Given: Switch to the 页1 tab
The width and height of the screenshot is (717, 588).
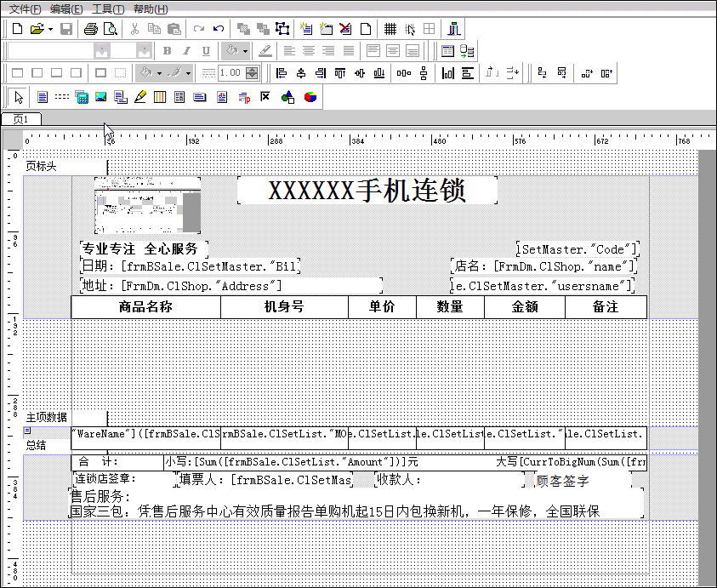Looking at the screenshot, I should coord(21,119).
